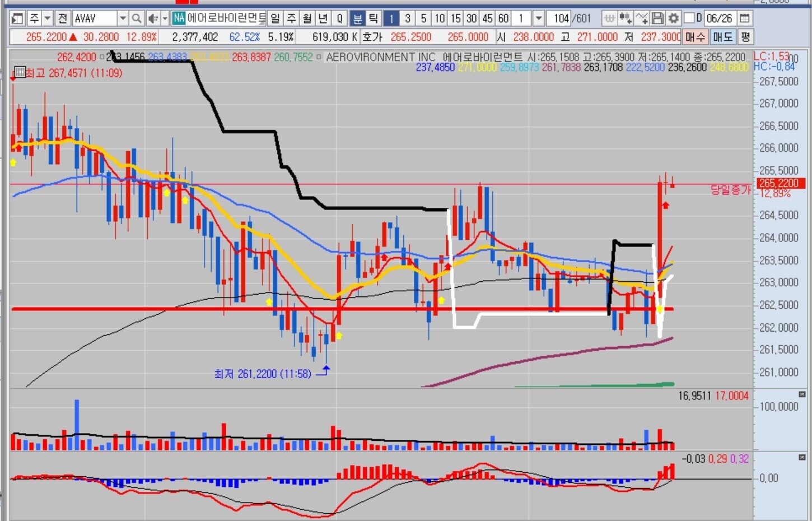The width and height of the screenshot is (812, 521).
Task: Click the 전 button
Action: [x=62, y=18]
